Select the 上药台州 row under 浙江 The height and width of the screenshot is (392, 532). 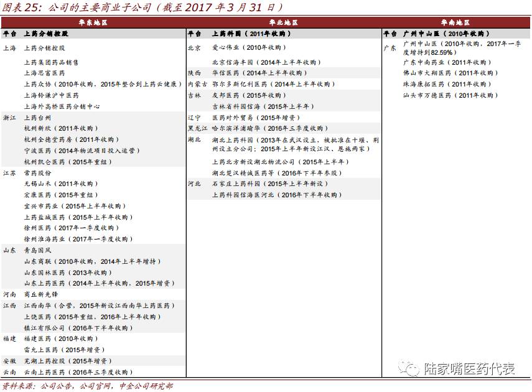coord(37,118)
